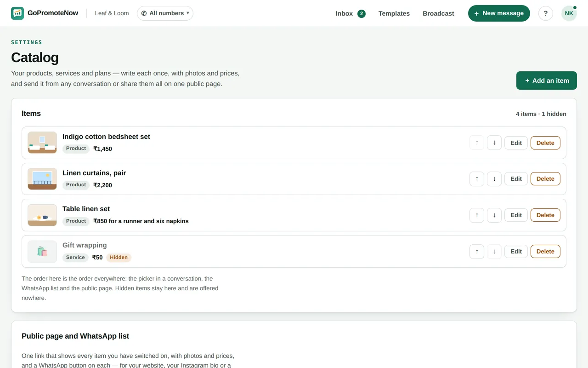
Task: Move Table linen set up
Action: click(477, 215)
